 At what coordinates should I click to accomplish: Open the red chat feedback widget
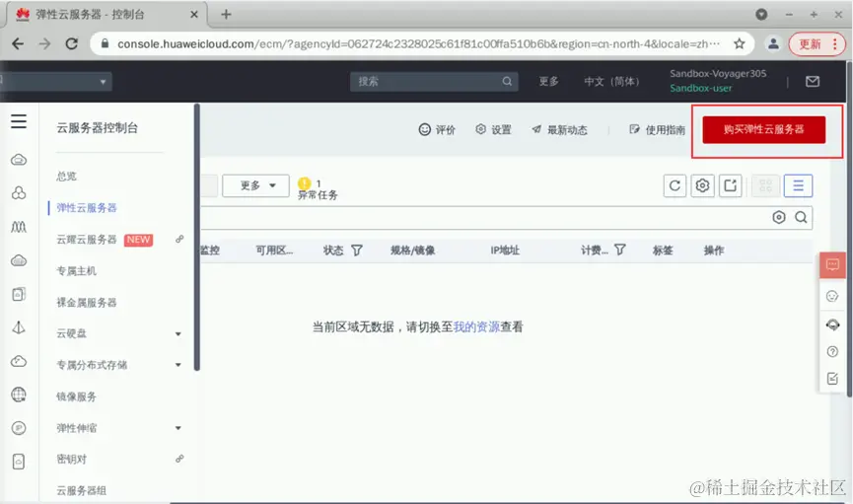coord(832,265)
